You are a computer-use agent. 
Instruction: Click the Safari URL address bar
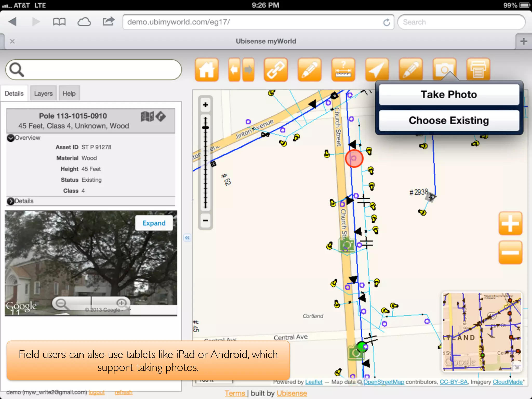coord(258,22)
